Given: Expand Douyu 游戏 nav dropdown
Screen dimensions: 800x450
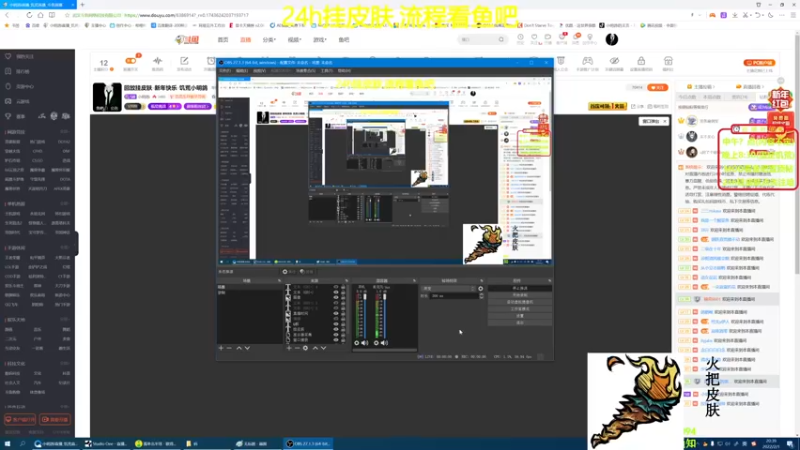Looking at the screenshot, I should [x=320, y=40].
